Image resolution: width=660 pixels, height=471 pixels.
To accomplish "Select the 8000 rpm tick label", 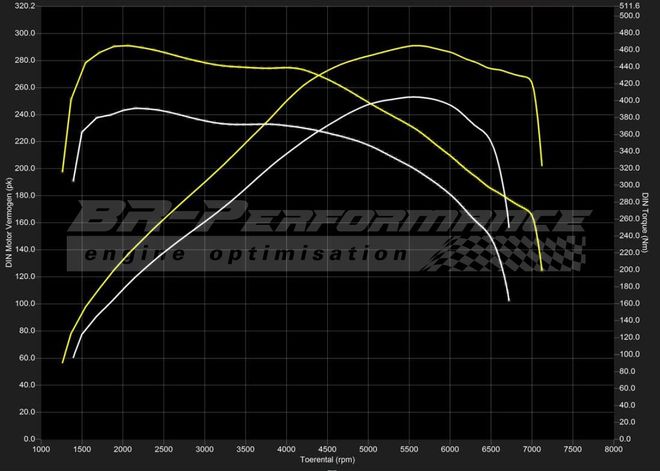I will (613, 449).
